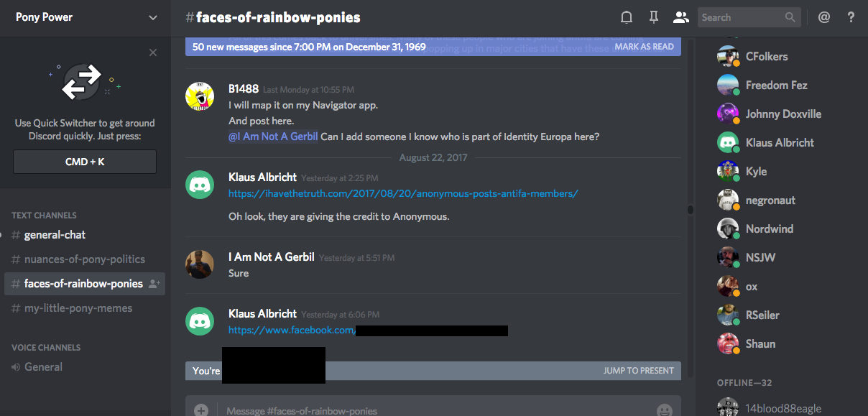Click Jump To Present
This screenshot has width=868, height=416.
pos(638,371)
